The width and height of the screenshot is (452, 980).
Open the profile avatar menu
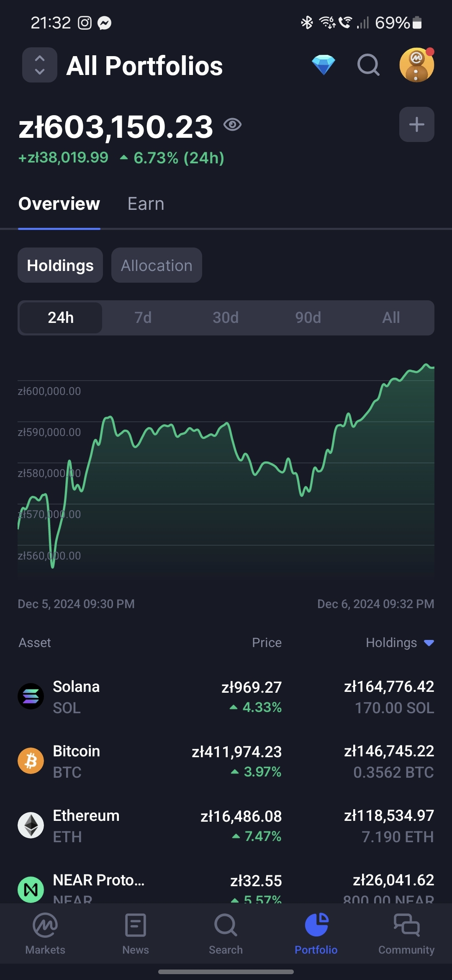416,65
